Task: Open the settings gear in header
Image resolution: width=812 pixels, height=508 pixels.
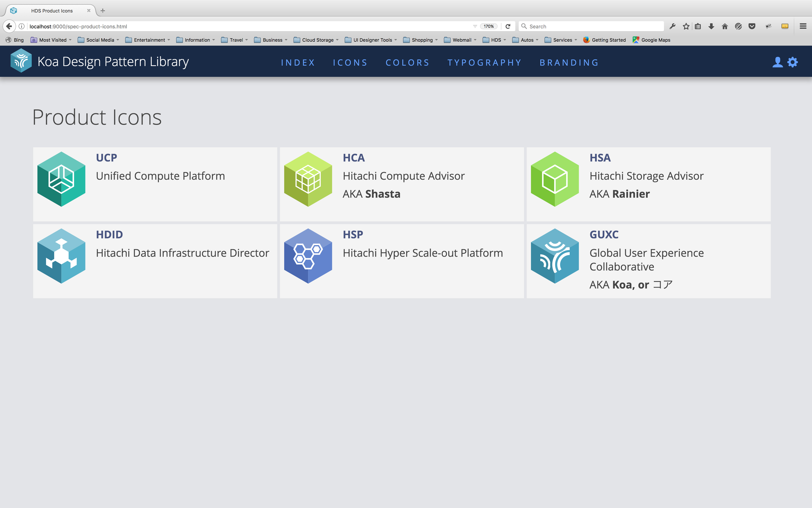Action: 793,62
